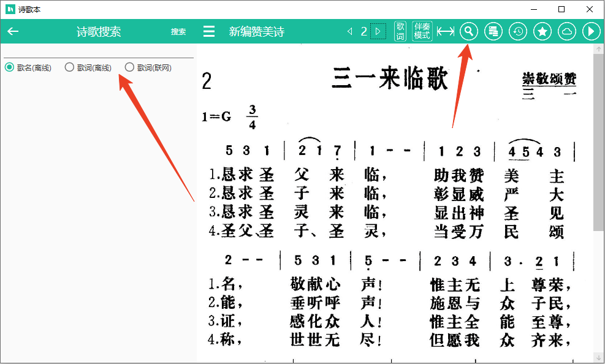
Task: Open the history clock icon
Action: tap(518, 32)
